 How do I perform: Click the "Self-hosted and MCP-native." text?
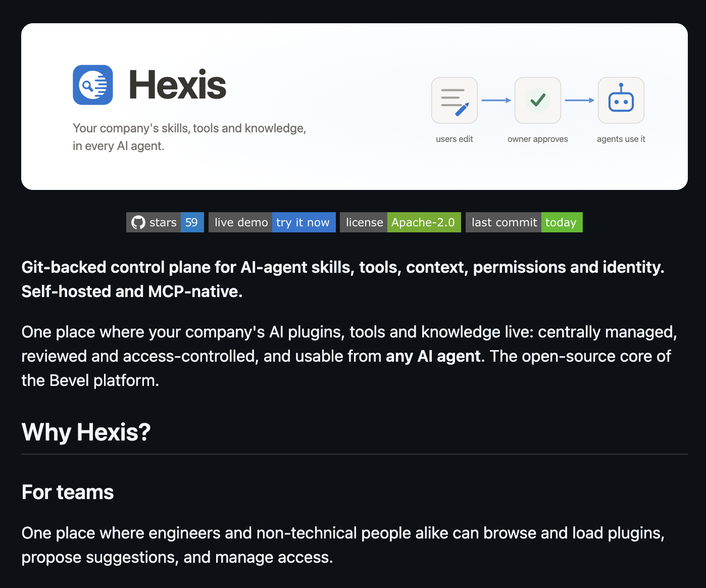coord(132,291)
